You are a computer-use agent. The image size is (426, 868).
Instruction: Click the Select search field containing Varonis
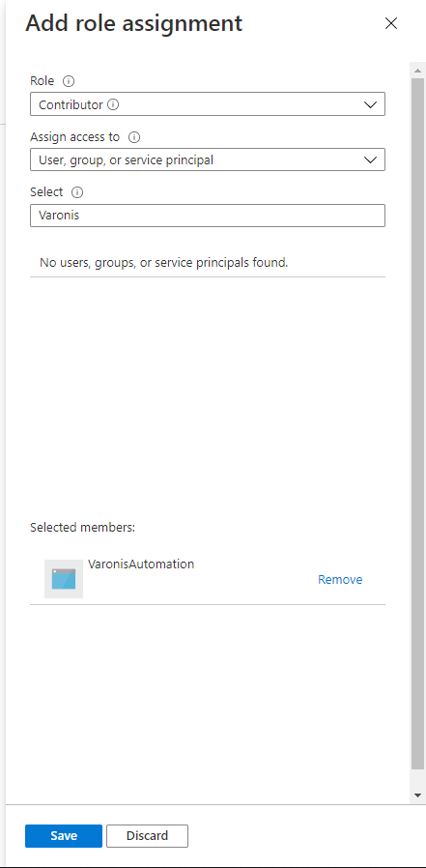(208, 216)
